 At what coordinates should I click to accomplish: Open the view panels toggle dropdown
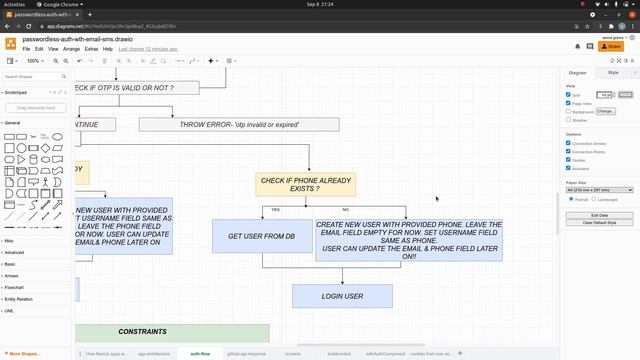(12, 61)
